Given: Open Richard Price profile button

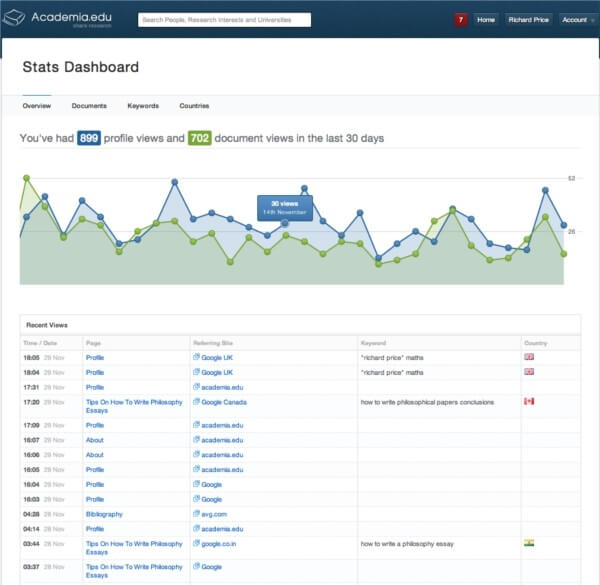Looking at the screenshot, I should pos(528,19).
